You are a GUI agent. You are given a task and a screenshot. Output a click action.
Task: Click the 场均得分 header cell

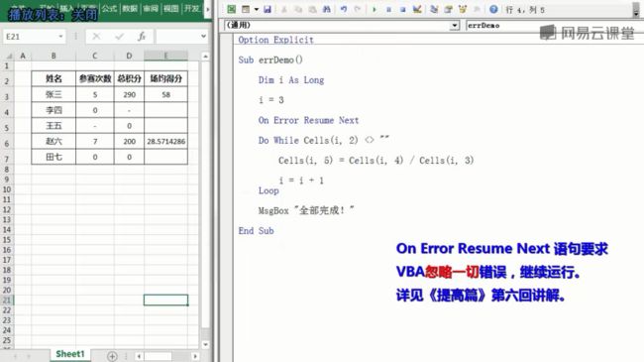point(165,78)
